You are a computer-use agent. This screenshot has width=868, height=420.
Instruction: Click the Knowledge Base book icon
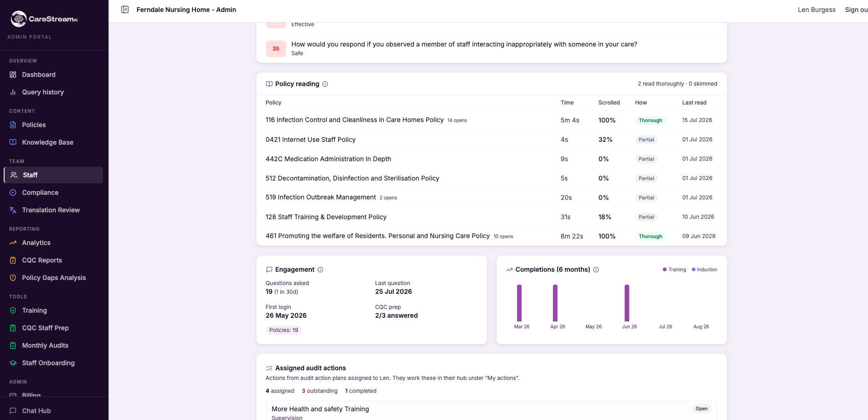click(13, 142)
